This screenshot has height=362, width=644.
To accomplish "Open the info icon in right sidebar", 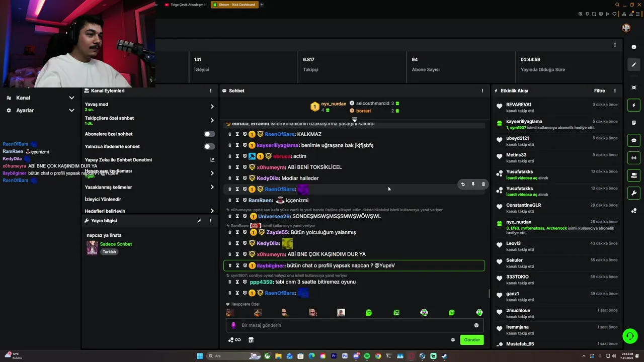I will [x=633, y=47].
